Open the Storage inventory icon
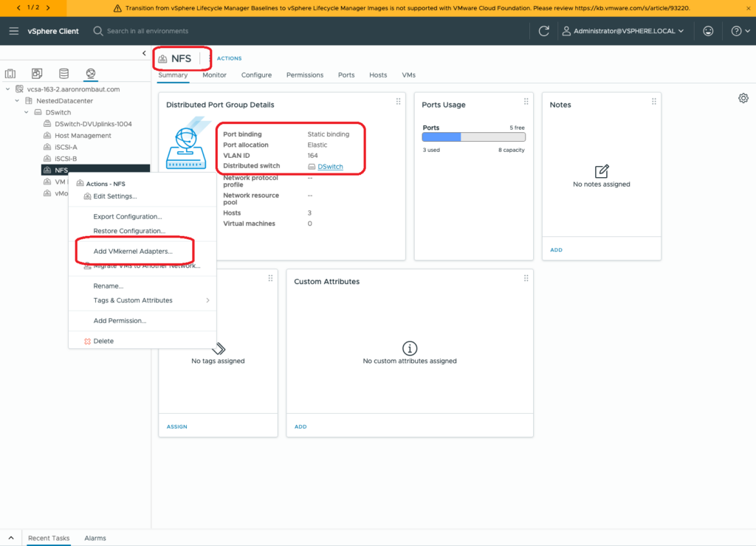 click(63, 73)
